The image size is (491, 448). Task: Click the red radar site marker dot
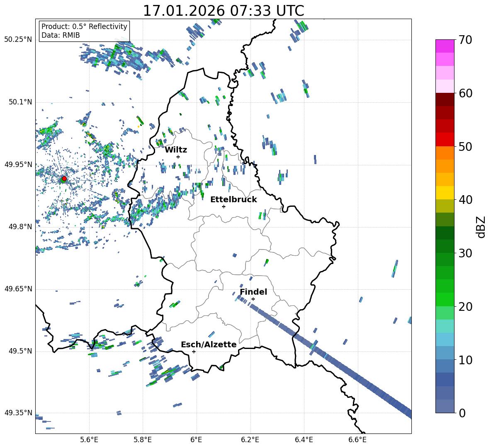click(x=64, y=179)
